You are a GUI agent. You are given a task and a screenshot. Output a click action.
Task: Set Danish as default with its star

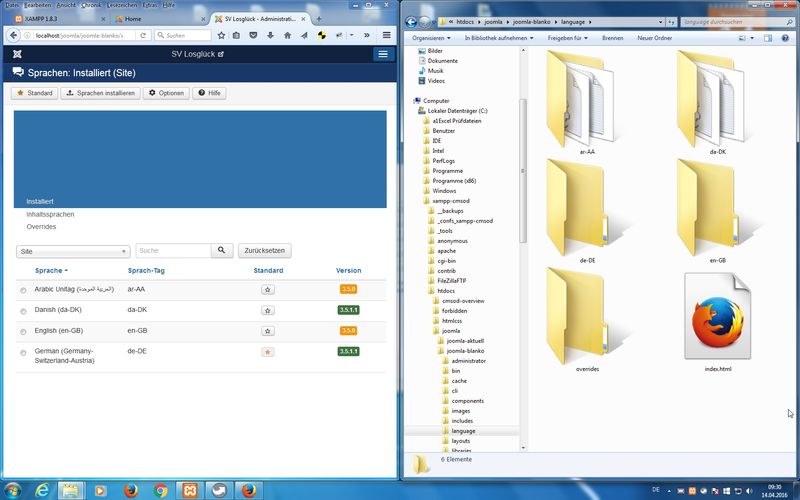268,310
